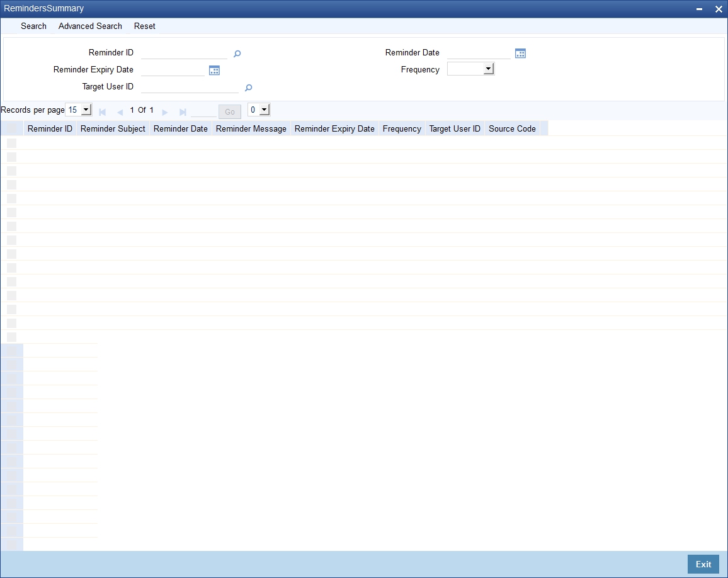Tick the third row checkbox in the results table
728x578 pixels.
coord(11,171)
